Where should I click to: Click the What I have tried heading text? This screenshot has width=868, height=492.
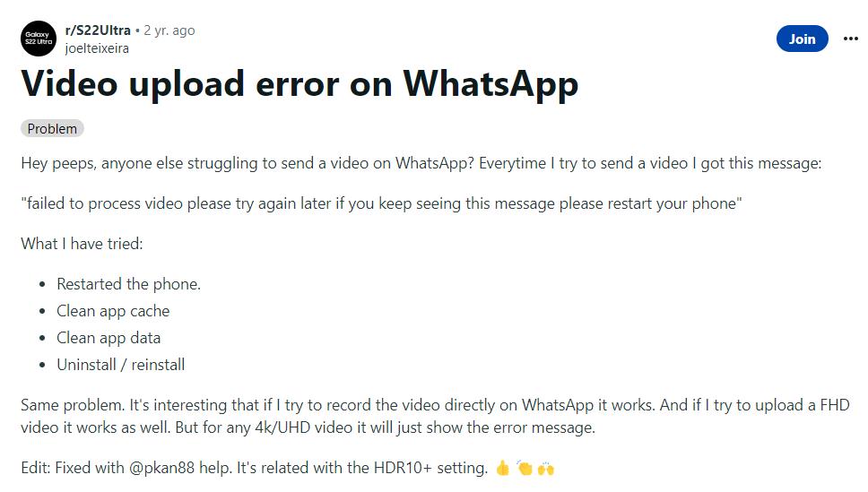pos(82,244)
